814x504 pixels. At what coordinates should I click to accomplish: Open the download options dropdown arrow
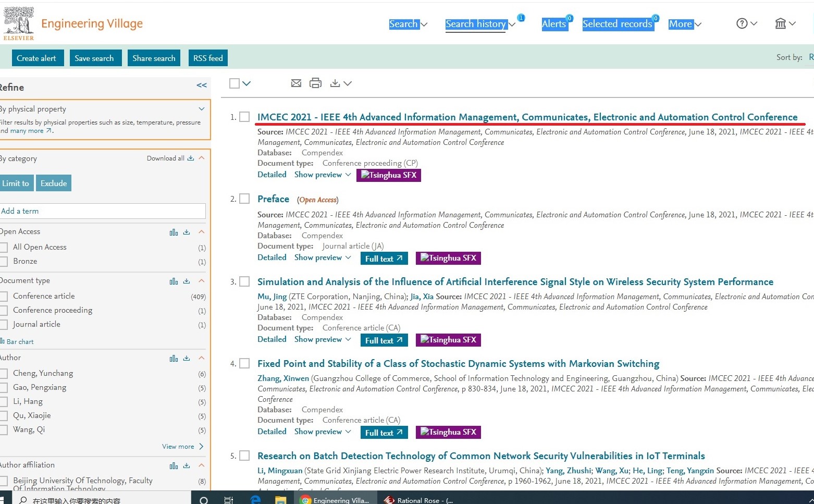coord(348,83)
